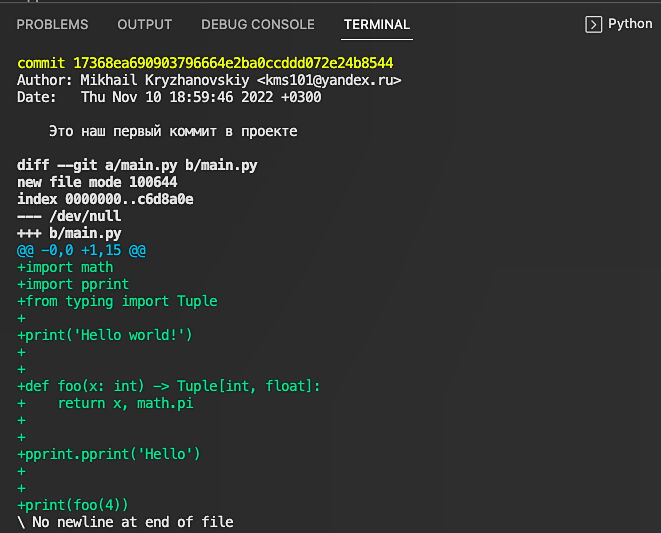
Task: Switch to the PROBLEMS tab
Action: (x=52, y=24)
